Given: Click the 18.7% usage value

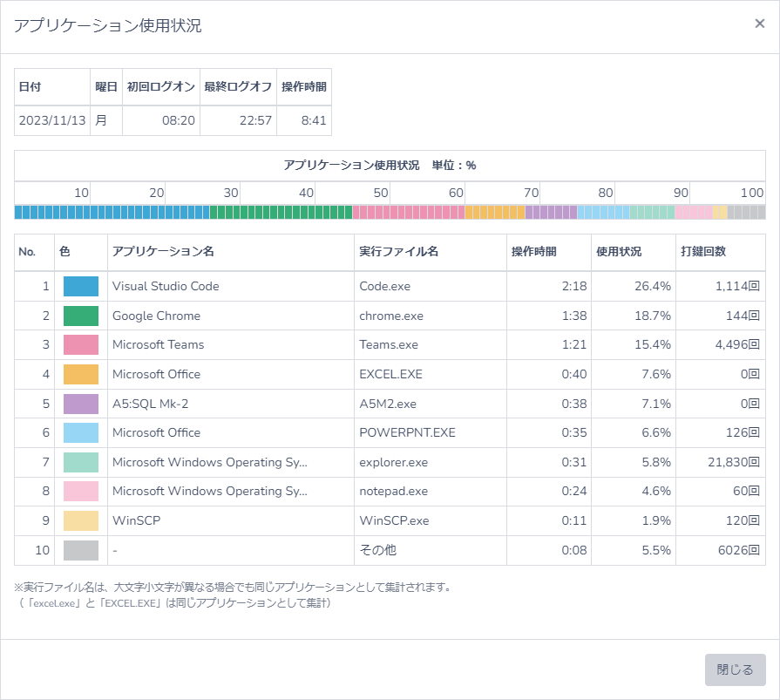Looking at the screenshot, I should pyautogui.click(x=653, y=316).
